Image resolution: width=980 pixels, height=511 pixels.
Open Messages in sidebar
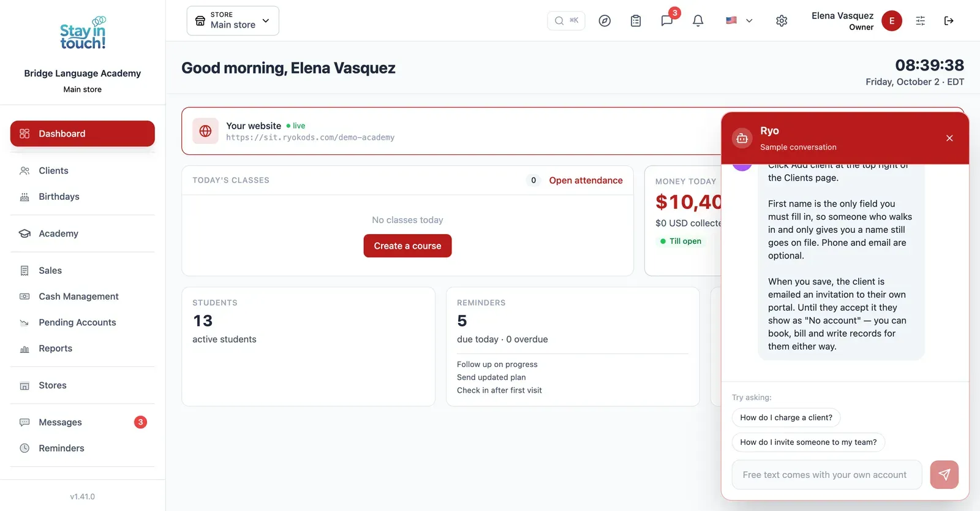coord(83,422)
